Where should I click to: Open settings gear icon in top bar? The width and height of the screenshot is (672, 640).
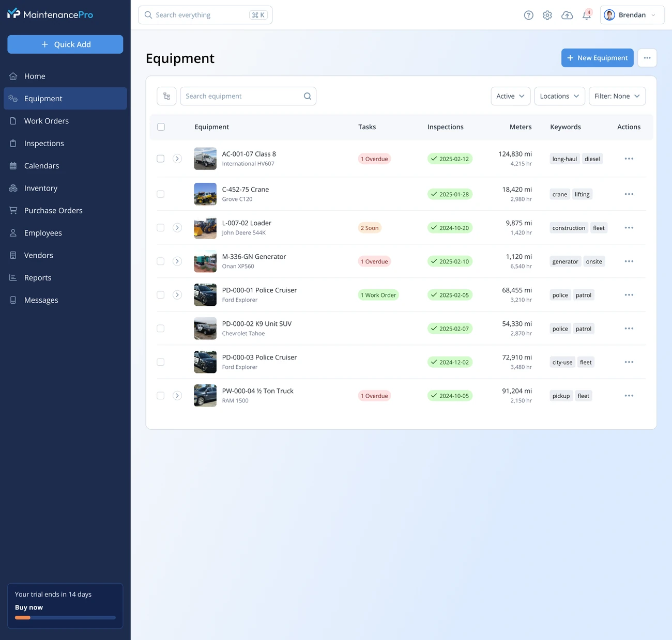point(547,15)
